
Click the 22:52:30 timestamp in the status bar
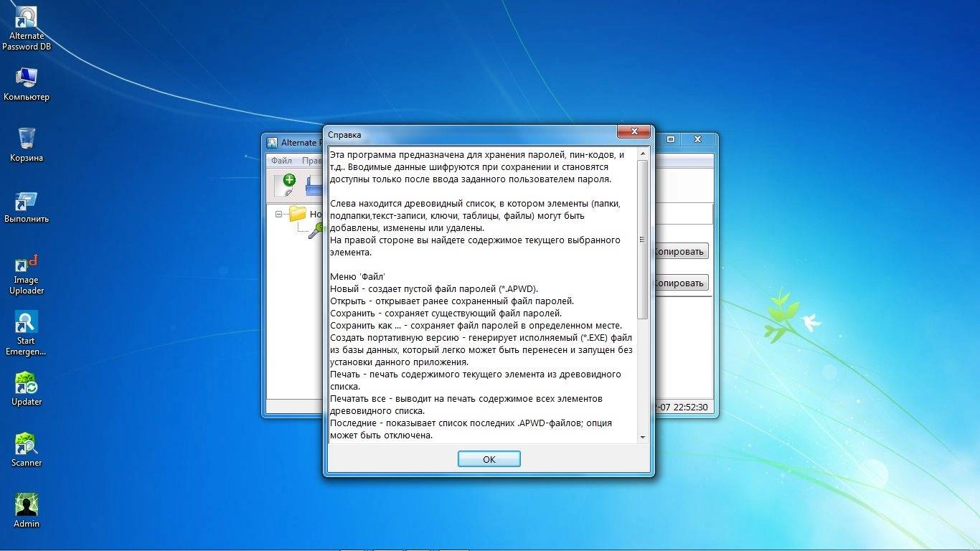(690, 407)
